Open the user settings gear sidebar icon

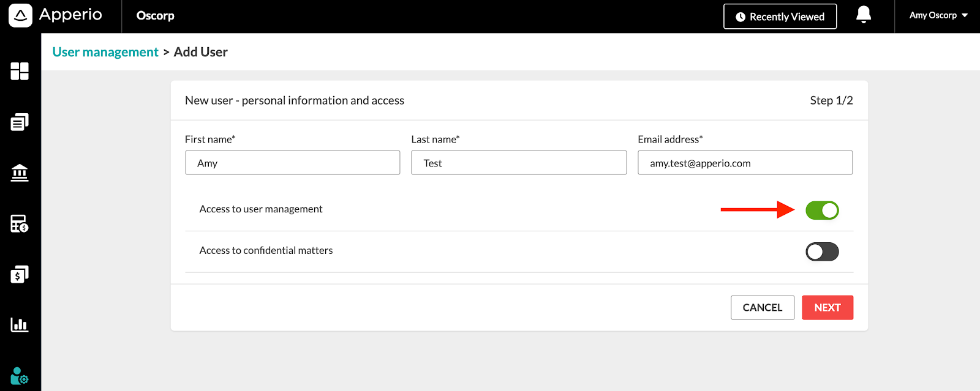click(x=20, y=375)
